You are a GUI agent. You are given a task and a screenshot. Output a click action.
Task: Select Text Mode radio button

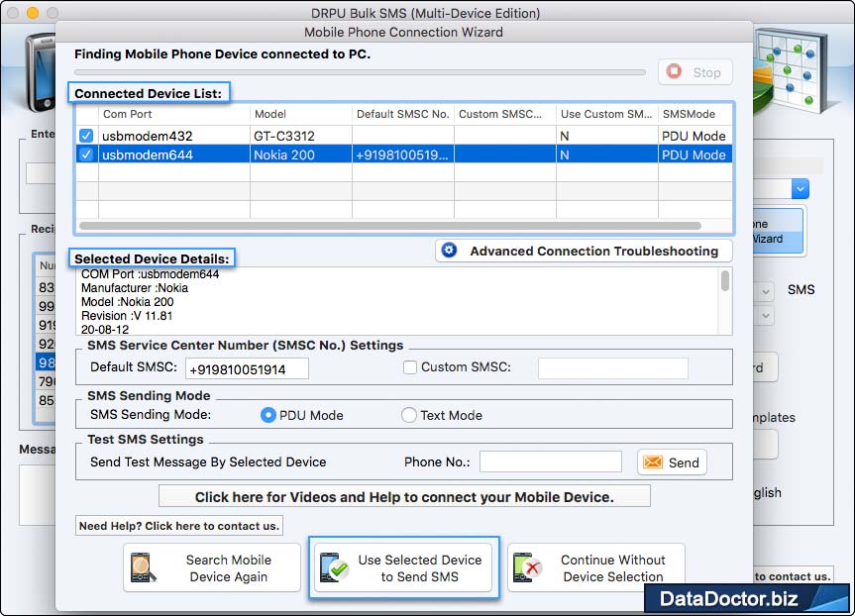tap(408, 415)
